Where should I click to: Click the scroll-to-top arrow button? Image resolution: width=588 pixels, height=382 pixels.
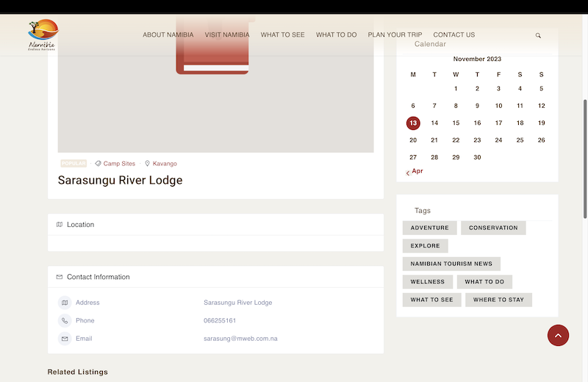pyautogui.click(x=558, y=335)
